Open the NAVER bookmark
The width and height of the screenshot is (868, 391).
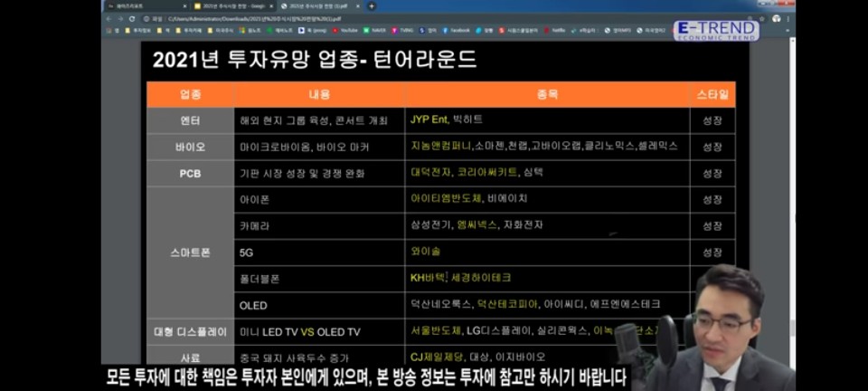pyautogui.click(x=374, y=30)
